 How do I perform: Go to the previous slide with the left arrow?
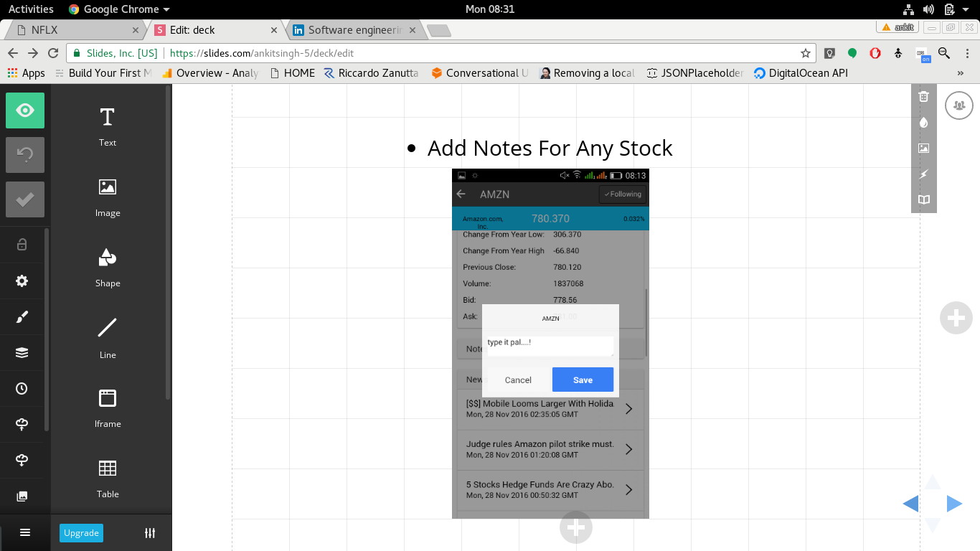[910, 504]
